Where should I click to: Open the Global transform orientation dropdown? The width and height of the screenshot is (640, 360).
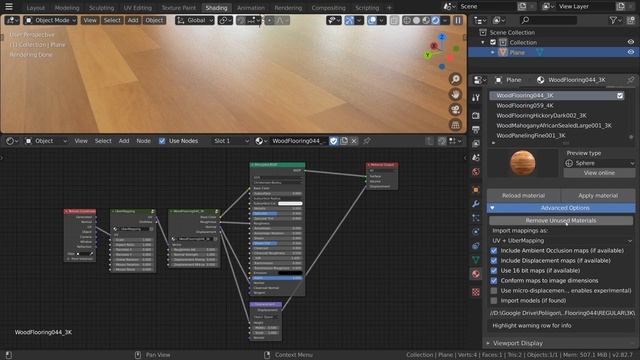coord(195,20)
